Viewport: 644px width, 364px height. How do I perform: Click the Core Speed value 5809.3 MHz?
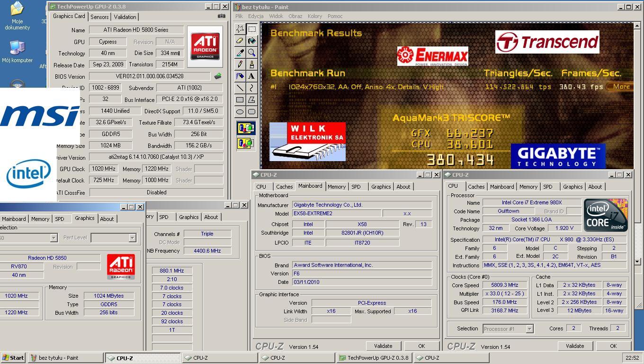coord(505,285)
